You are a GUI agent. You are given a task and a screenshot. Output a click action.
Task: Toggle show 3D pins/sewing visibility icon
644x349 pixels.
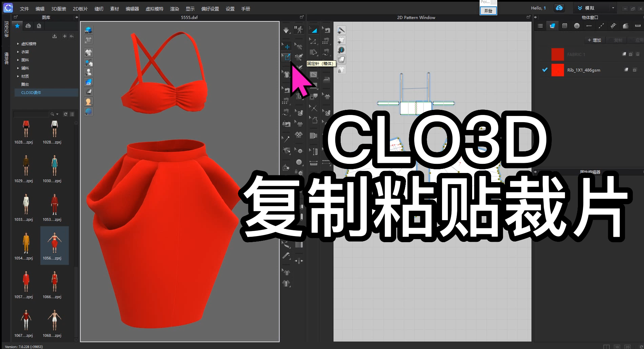point(88,62)
